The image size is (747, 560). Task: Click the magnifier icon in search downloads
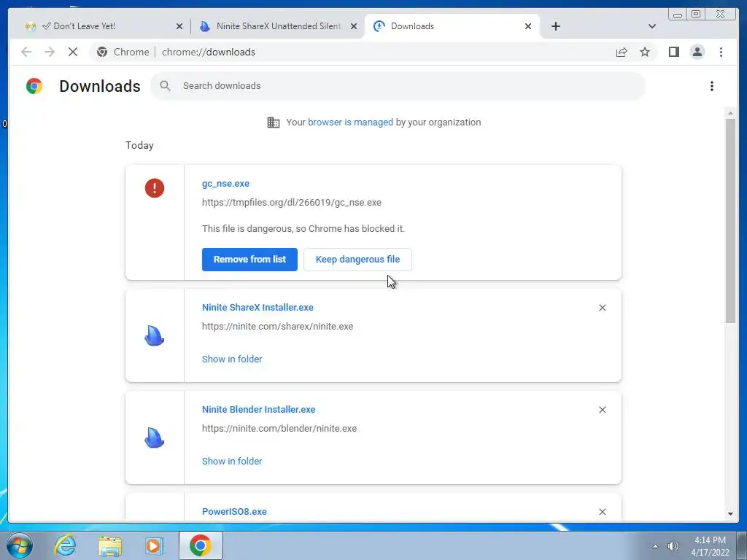pos(166,86)
